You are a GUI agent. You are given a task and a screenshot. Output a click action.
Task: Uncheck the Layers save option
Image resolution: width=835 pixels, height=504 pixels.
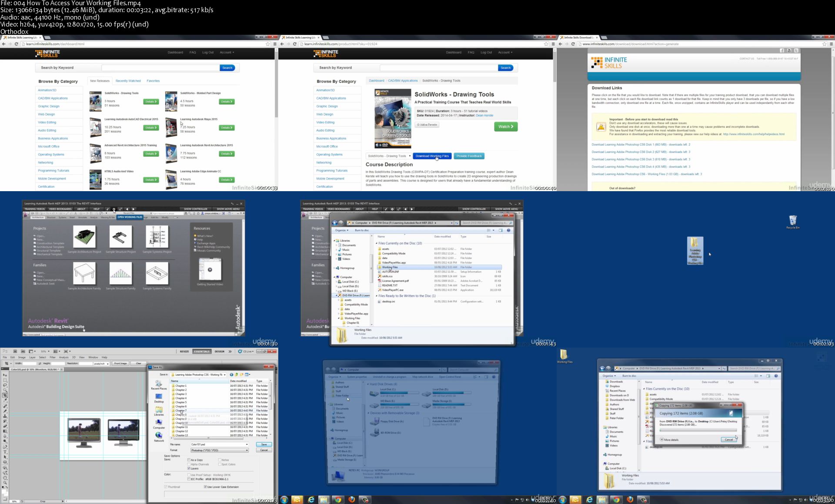tap(189, 468)
